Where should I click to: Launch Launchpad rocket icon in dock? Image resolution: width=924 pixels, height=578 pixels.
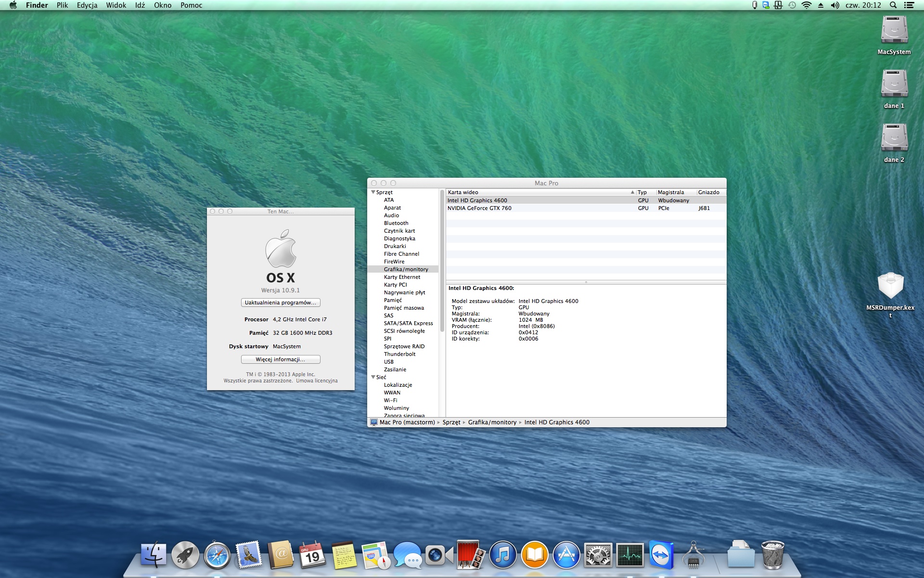(x=185, y=555)
